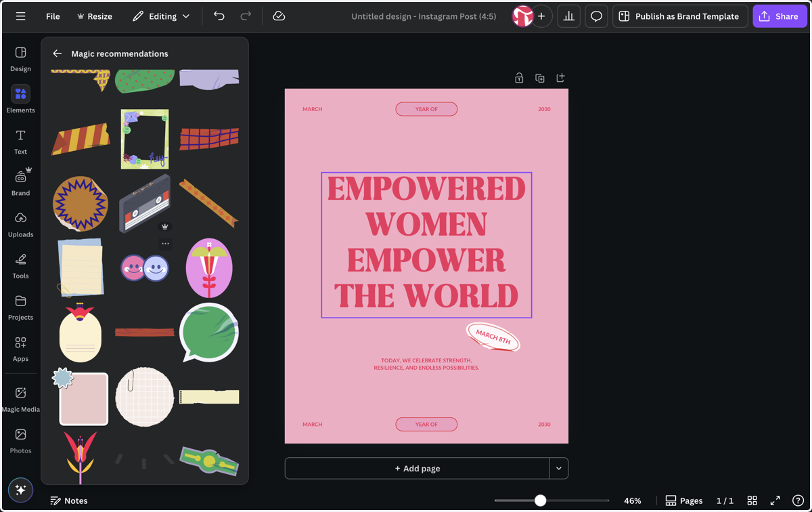This screenshot has height=512, width=812.
Task: Click Publish as Brand Template
Action: (x=680, y=16)
